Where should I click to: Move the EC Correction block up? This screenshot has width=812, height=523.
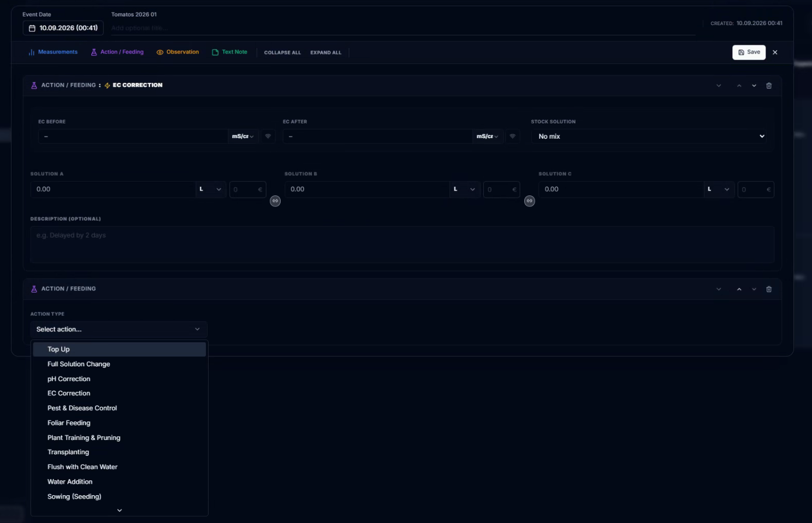tap(739, 86)
